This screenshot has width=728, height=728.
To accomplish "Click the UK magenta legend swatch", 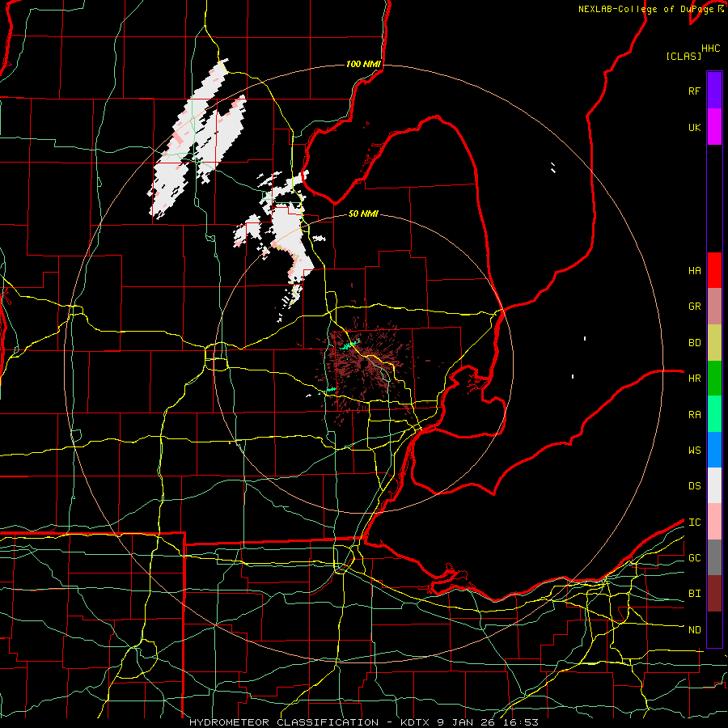I will (714, 127).
